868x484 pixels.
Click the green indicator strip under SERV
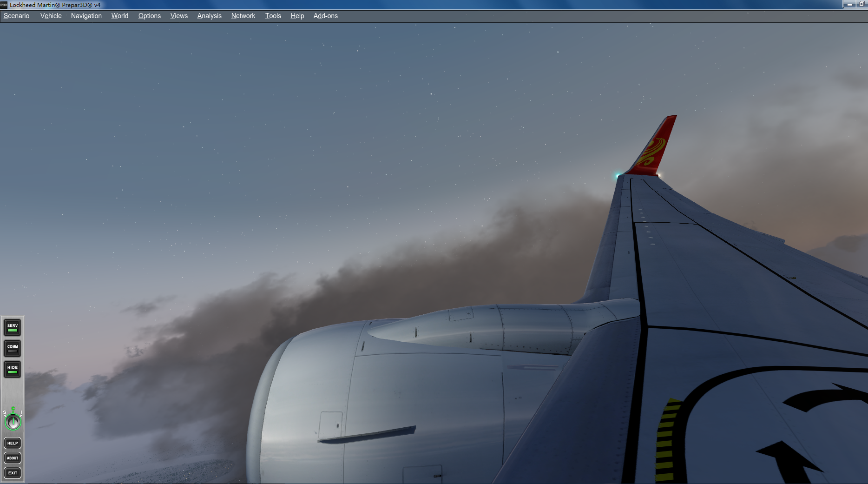coord(12,331)
